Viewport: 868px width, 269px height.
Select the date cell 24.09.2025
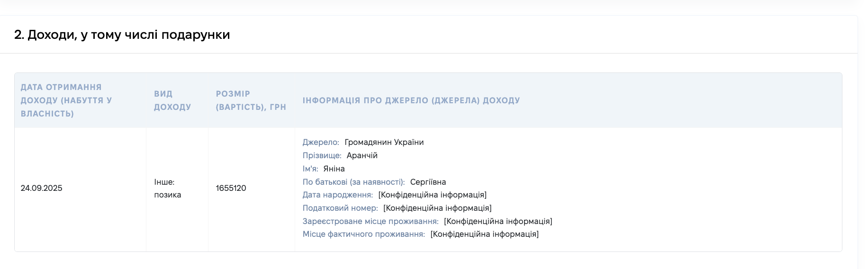[x=42, y=188]
